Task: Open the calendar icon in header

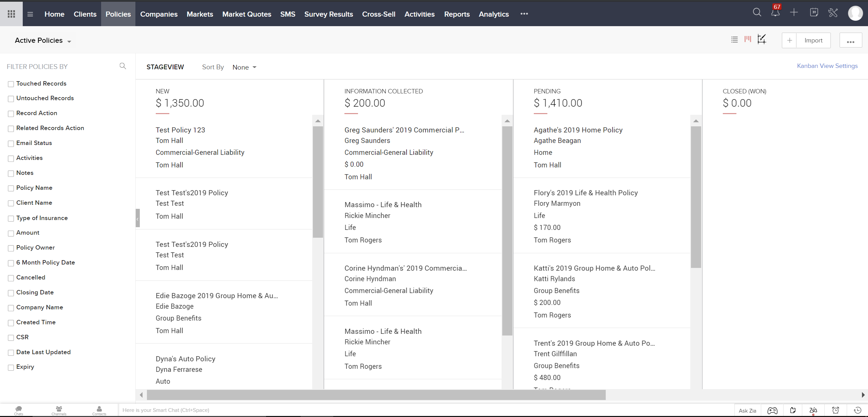Action: 814,13
